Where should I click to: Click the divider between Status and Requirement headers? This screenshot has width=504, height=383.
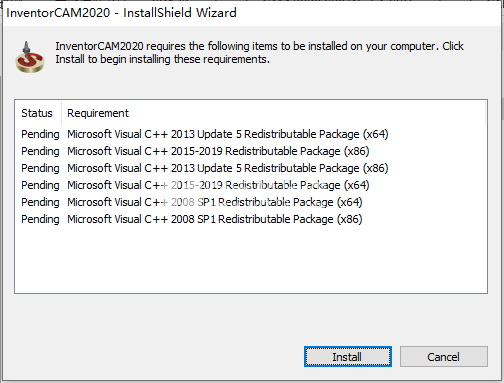61,113
